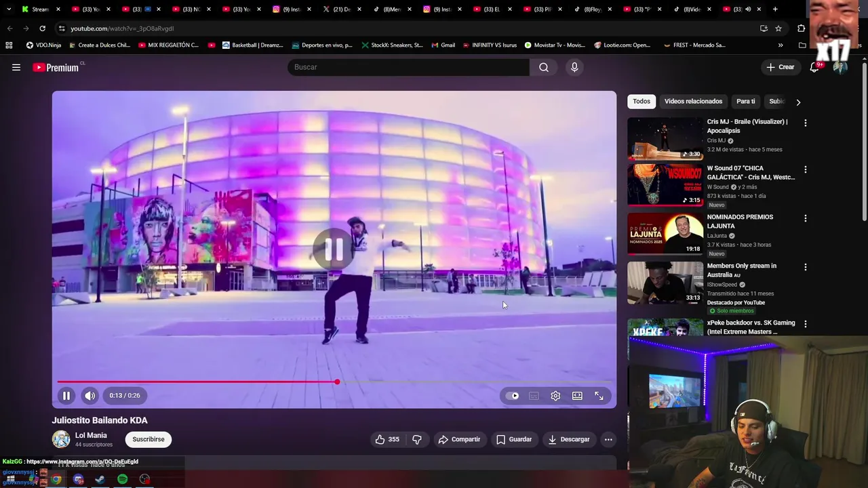
Task: Switch to the Stream browser tab
Action: [x=41, y=9]
